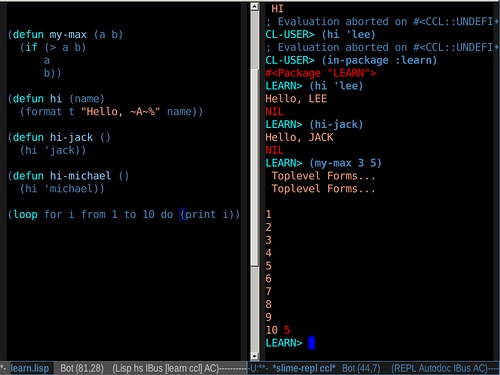Click the 'Hello, JACK' output line

tap(299, 137)
